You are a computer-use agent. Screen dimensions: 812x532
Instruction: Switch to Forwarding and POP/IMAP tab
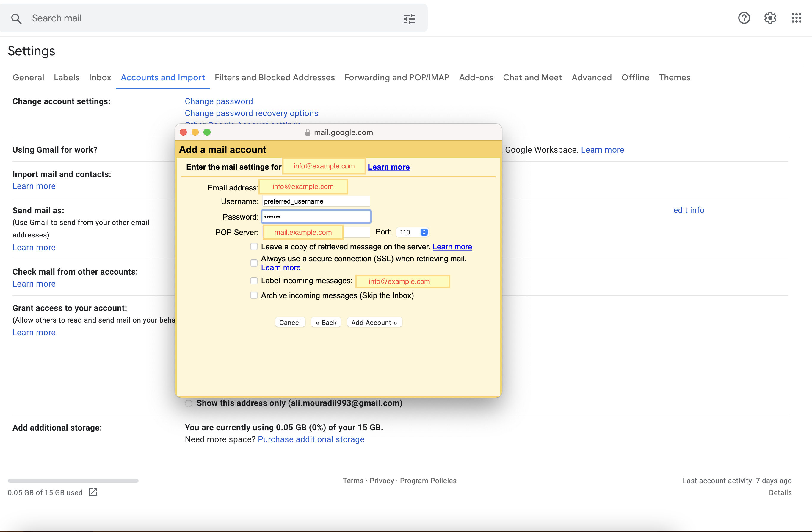396,77
